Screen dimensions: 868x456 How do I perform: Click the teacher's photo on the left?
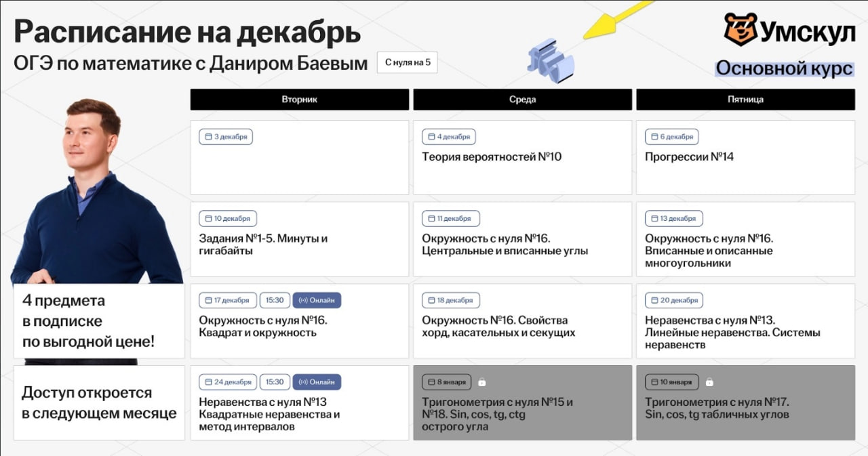click(x=95, y=190)
